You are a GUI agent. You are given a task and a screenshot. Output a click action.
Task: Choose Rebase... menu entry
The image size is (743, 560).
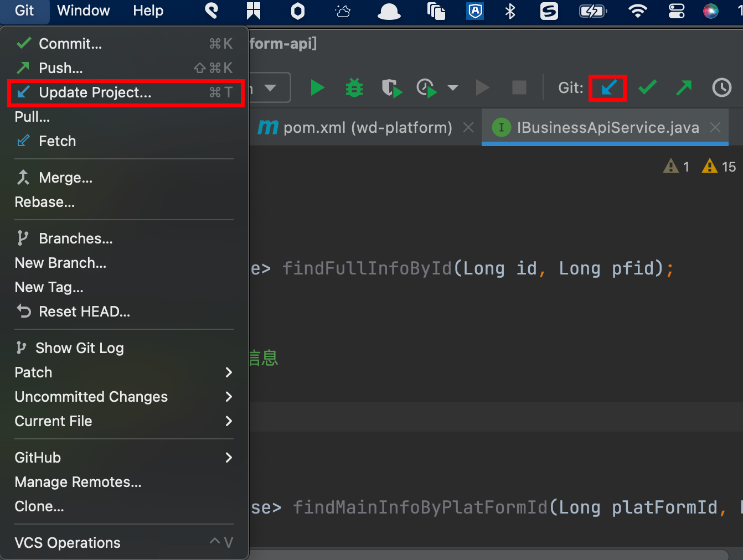tap(125, 202)
